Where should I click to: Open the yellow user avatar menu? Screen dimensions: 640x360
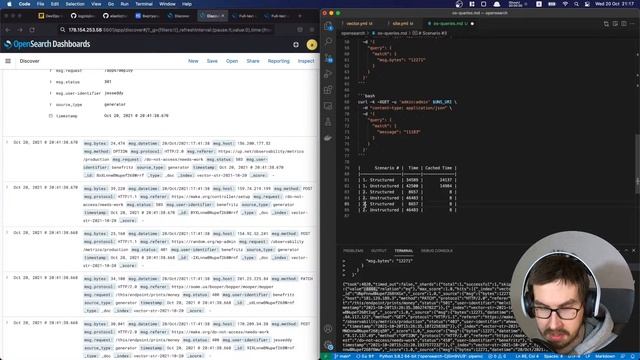(x=312, y=44)
